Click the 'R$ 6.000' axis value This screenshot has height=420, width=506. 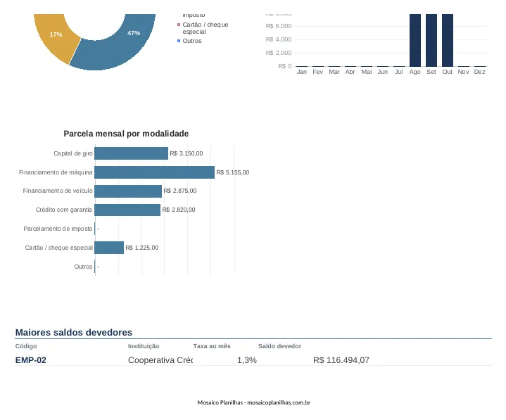coord(279,26)
